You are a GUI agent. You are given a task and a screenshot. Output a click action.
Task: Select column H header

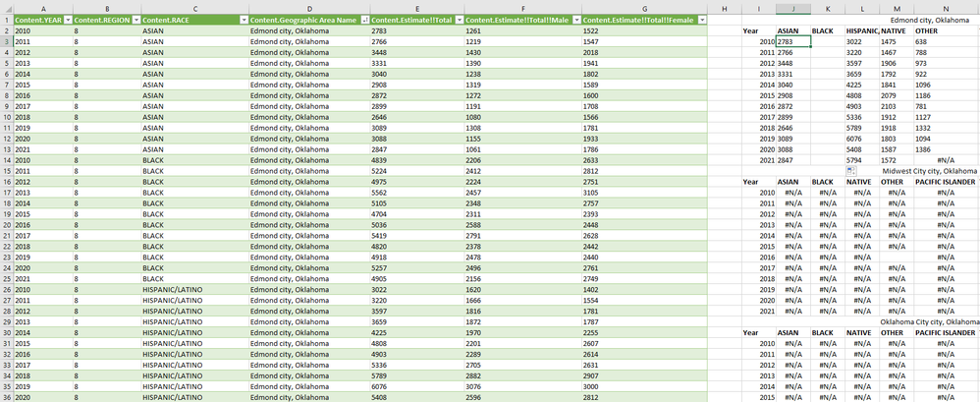point(725,9)
